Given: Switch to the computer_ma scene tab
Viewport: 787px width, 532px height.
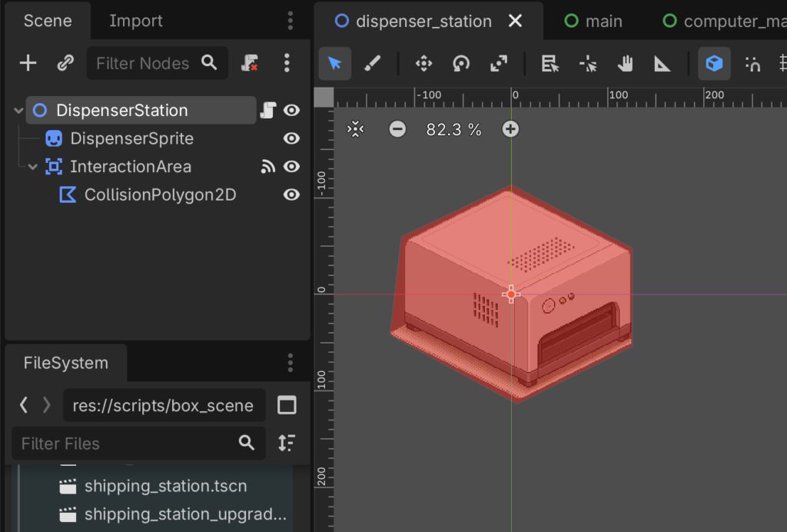Looking at the screenshot, I should click(724, 21).
